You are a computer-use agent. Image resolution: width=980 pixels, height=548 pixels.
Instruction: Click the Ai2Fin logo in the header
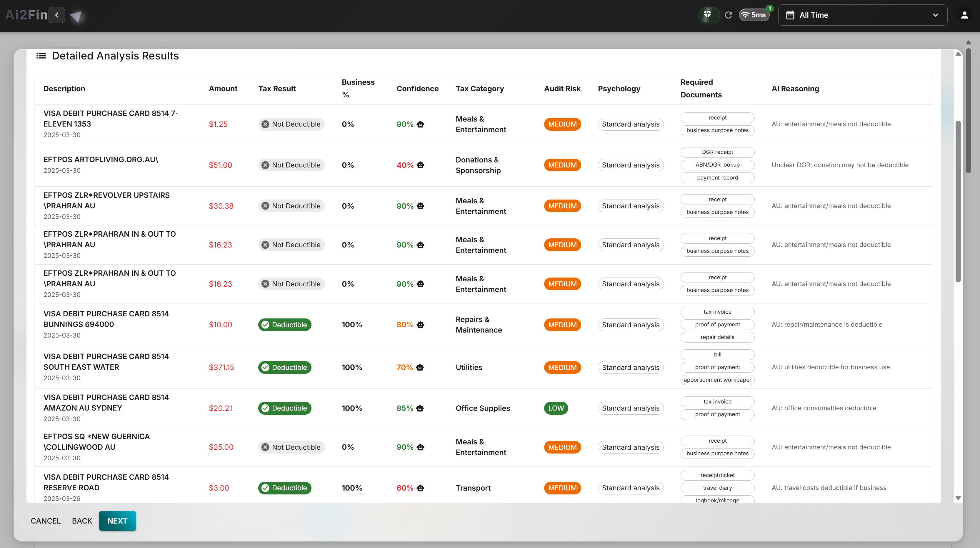[x=26, y=15]
